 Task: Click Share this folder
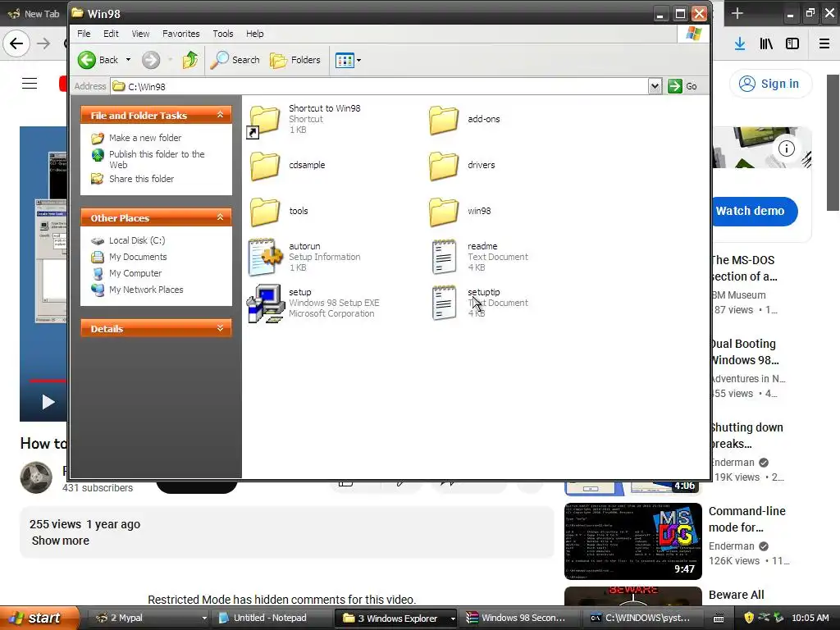pyautogui.click(x=141, y=179)
